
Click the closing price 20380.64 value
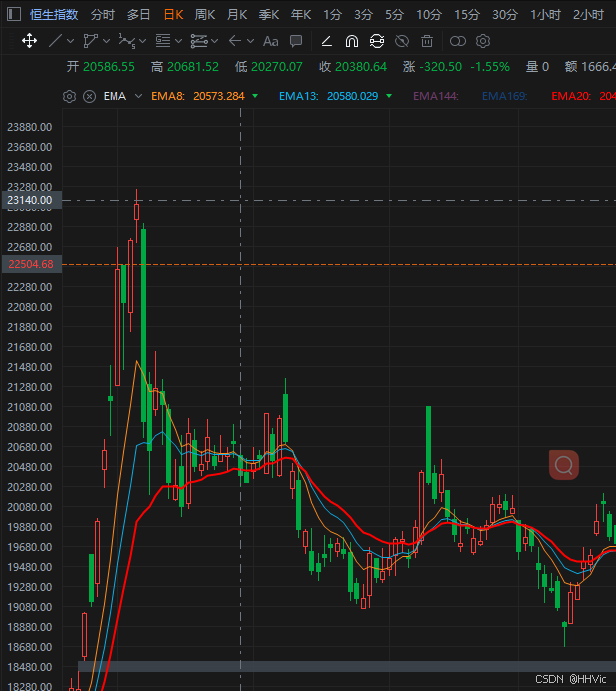[361, 67]
